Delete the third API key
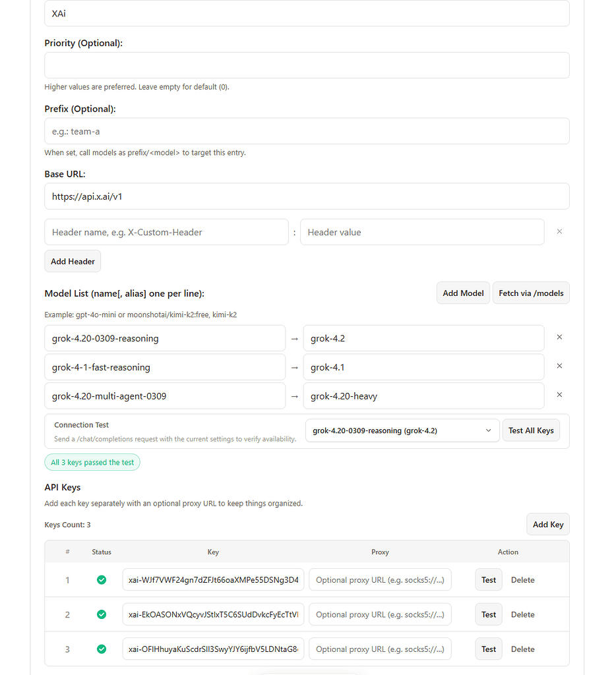 tap(522, 649)
